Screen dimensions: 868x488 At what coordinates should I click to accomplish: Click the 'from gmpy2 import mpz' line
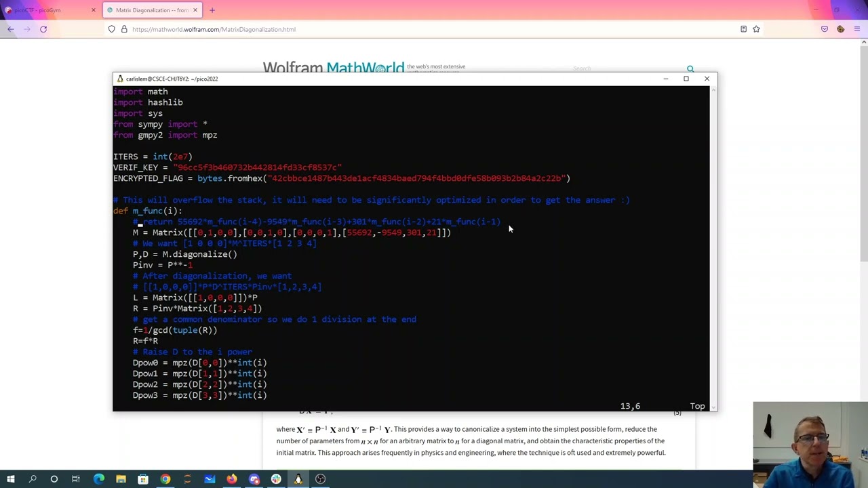165,135
